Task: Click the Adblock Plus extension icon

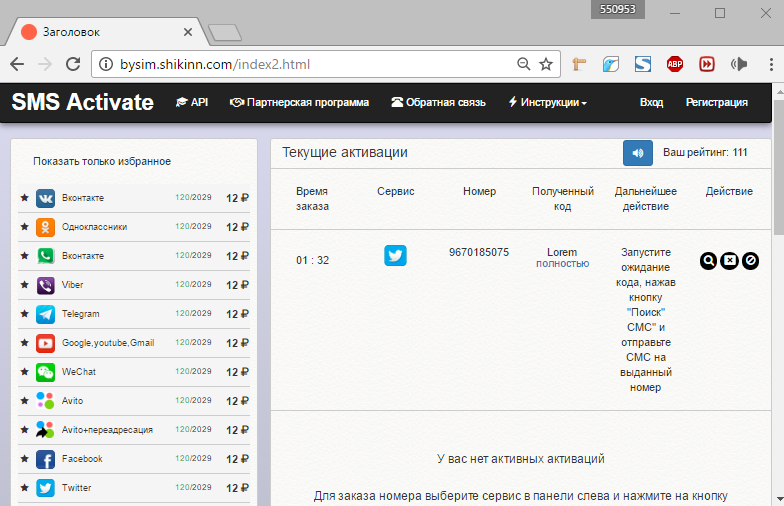Action: pos(674,64)
